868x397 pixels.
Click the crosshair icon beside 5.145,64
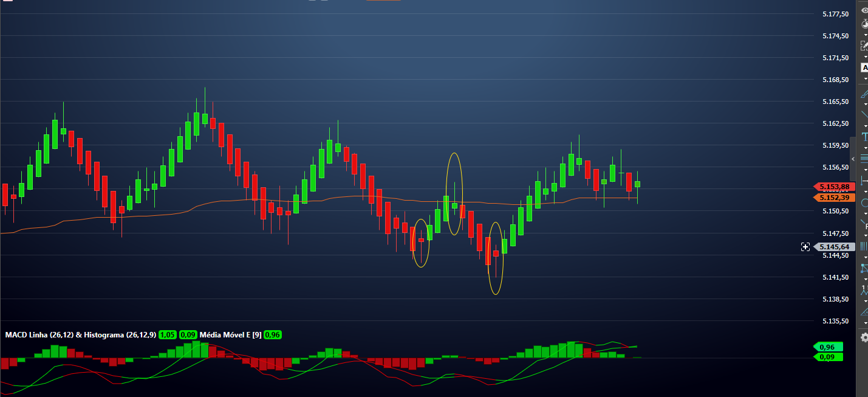point(805,246)
